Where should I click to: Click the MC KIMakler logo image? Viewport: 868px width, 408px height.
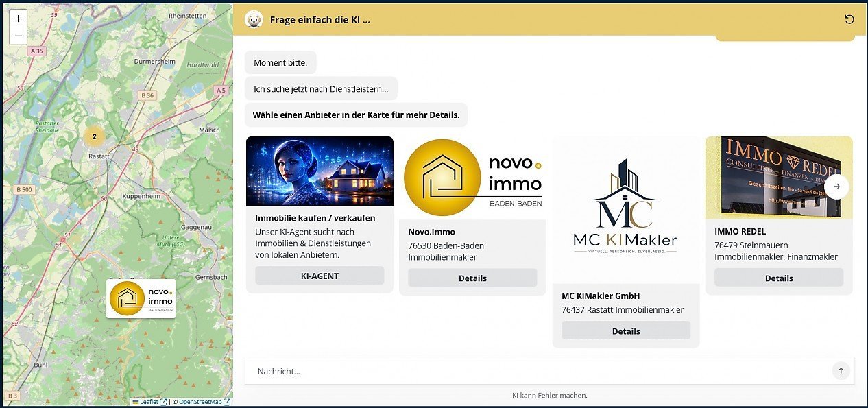[x=626, y=209]
